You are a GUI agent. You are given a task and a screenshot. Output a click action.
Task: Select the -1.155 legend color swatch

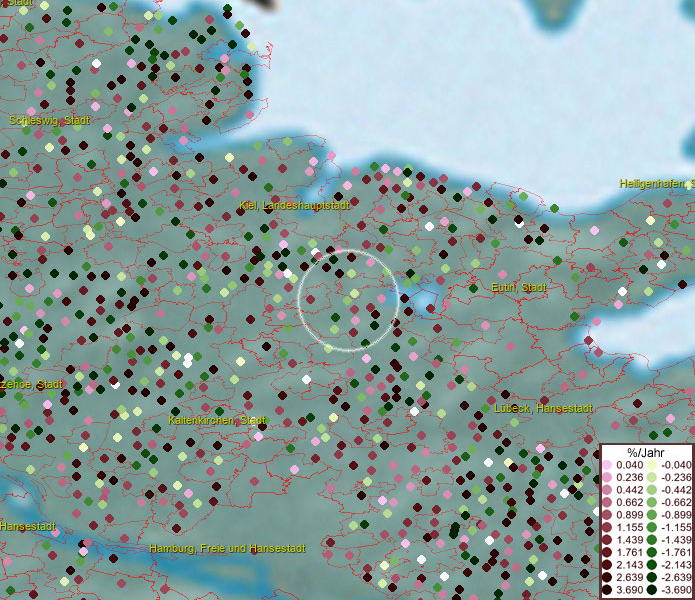[652, 527]
